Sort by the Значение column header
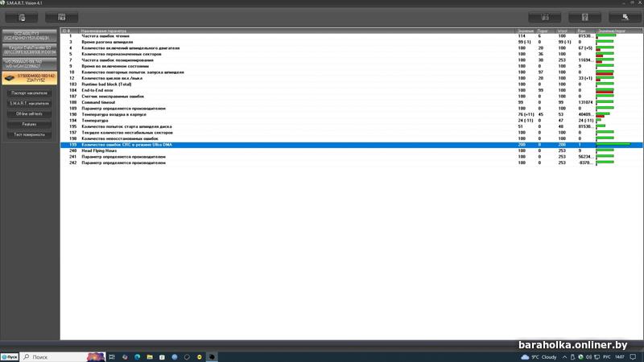 point(526,31)
